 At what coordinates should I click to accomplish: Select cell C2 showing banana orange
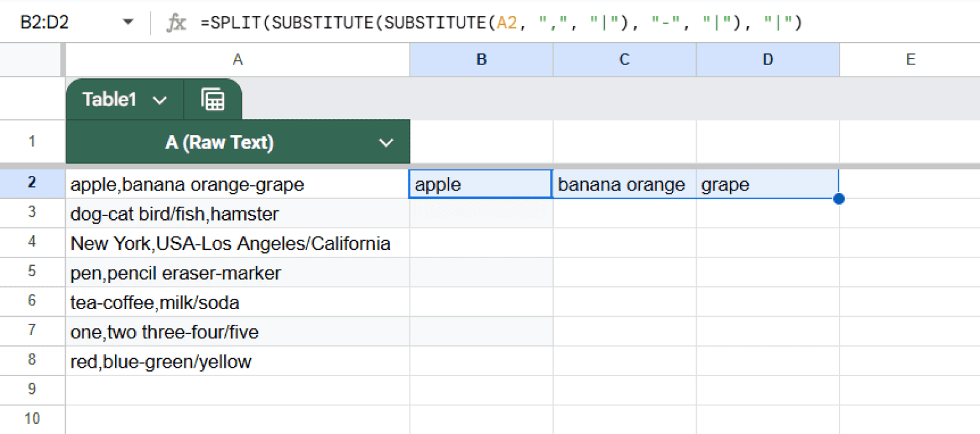[x=623, y=184]
